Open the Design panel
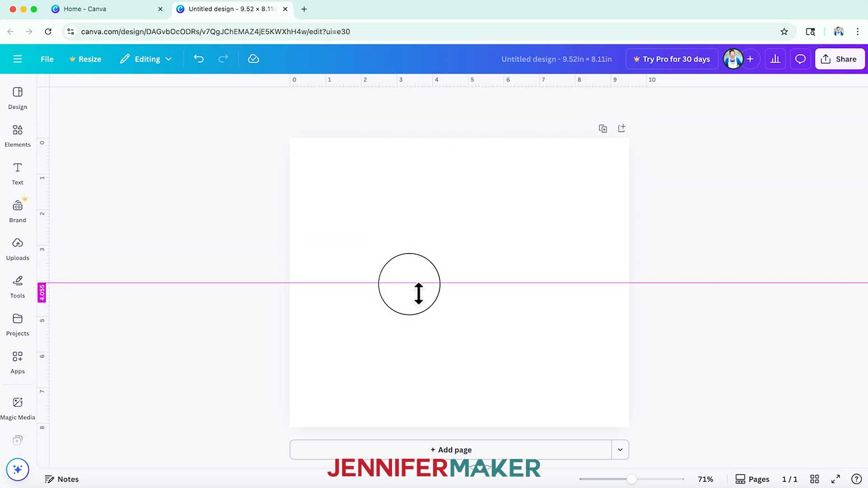The width and height of the screenshot is (868, 488). tap(17, 98)
